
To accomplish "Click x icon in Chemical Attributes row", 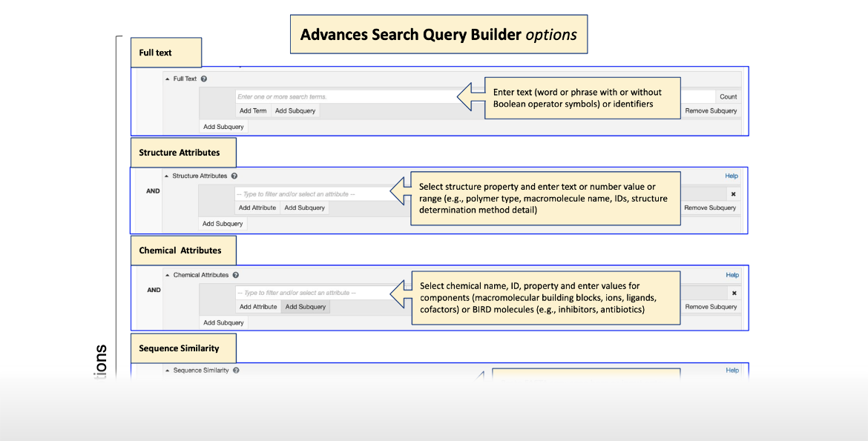I will pos(734,293).
